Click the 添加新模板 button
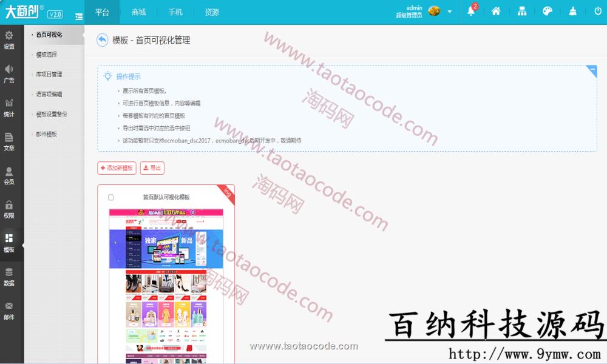Viewport: 607px width, 364px height. tap(116, 168)
